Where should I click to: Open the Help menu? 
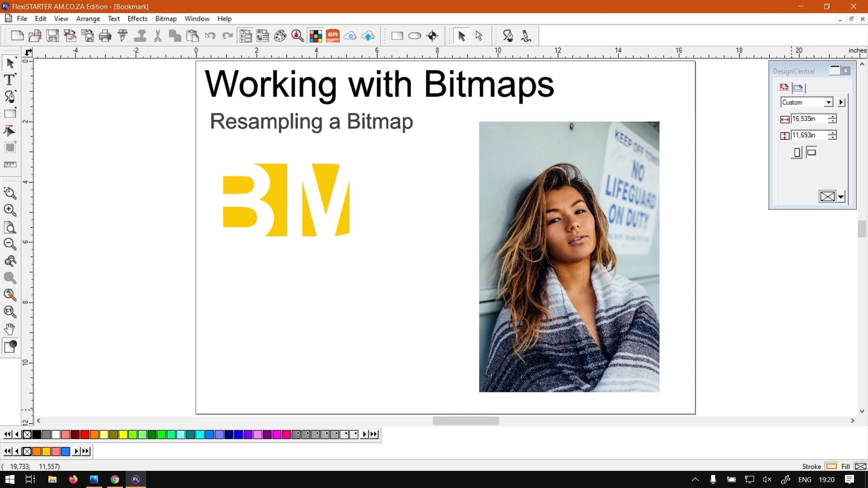(225, 19)
